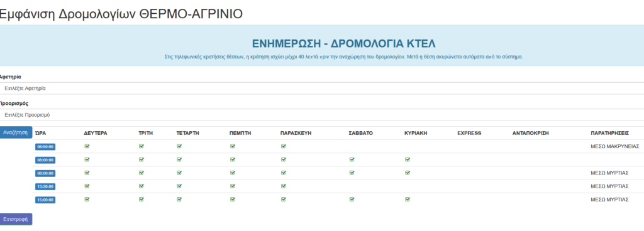The width and height of the screenshot is (644, 231).
Task: Click the ΕΝΗΜΕΡΩΣΗ - ΔΡΟΜΟΛΟΓΙΑ ΚΤΕΛ banner title
Action: (343, 43)
